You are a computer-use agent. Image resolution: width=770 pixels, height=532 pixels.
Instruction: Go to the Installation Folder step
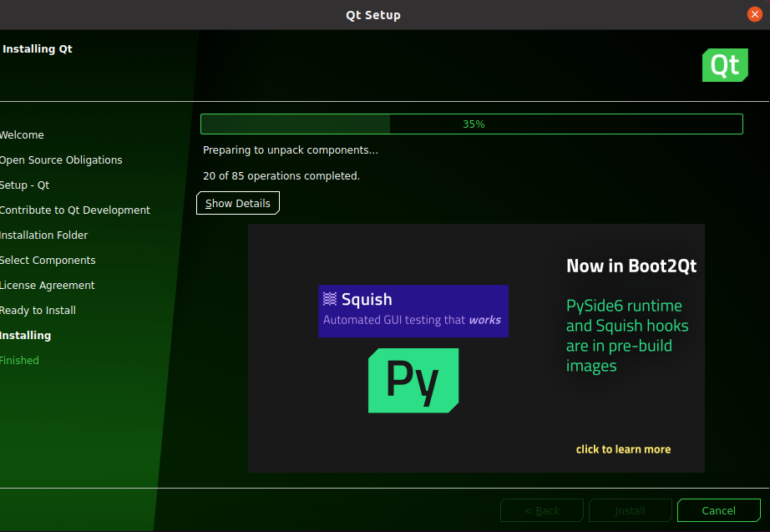coord(43,236)
